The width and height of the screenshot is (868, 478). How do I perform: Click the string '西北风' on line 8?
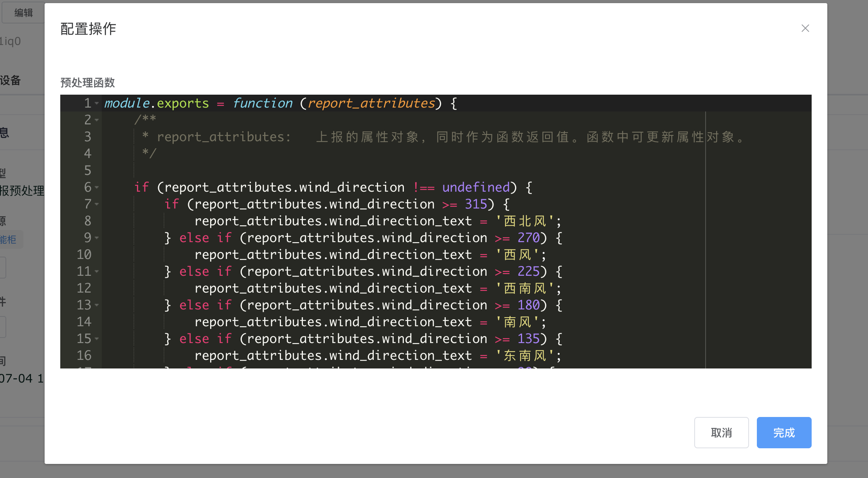[x=525, y=221]
